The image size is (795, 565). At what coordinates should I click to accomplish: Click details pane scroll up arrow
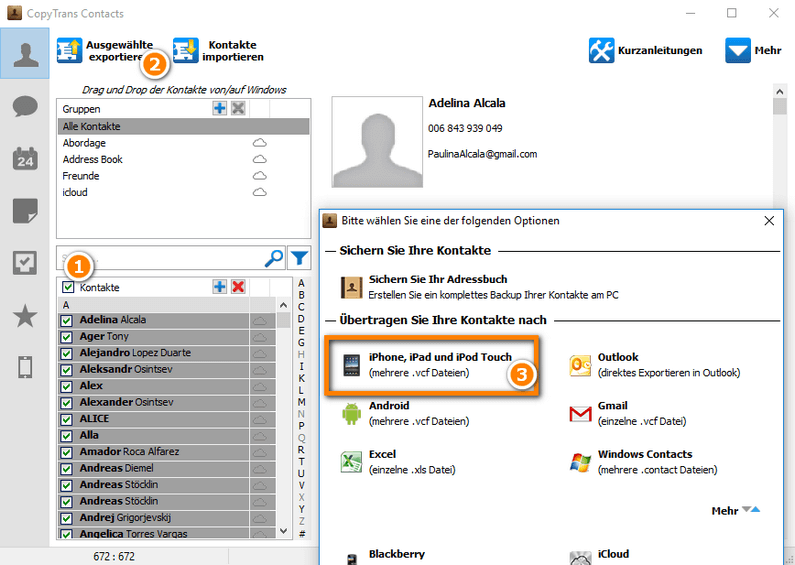pyautogui.click(x=780, y=91)
